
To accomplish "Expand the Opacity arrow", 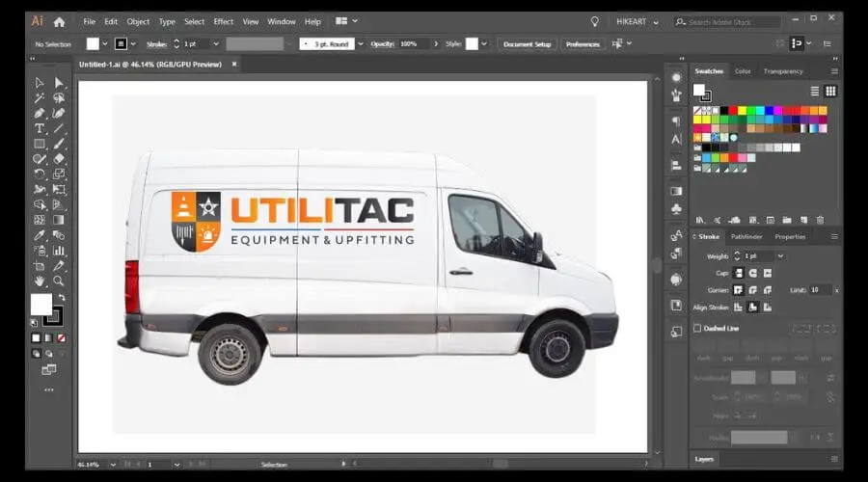I will pos(436,44).
